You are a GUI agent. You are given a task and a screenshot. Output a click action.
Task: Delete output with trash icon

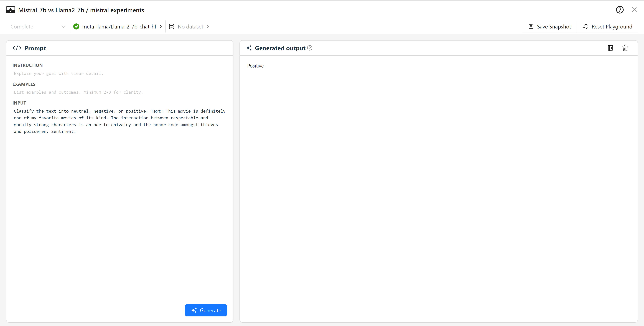pos(625,48)
